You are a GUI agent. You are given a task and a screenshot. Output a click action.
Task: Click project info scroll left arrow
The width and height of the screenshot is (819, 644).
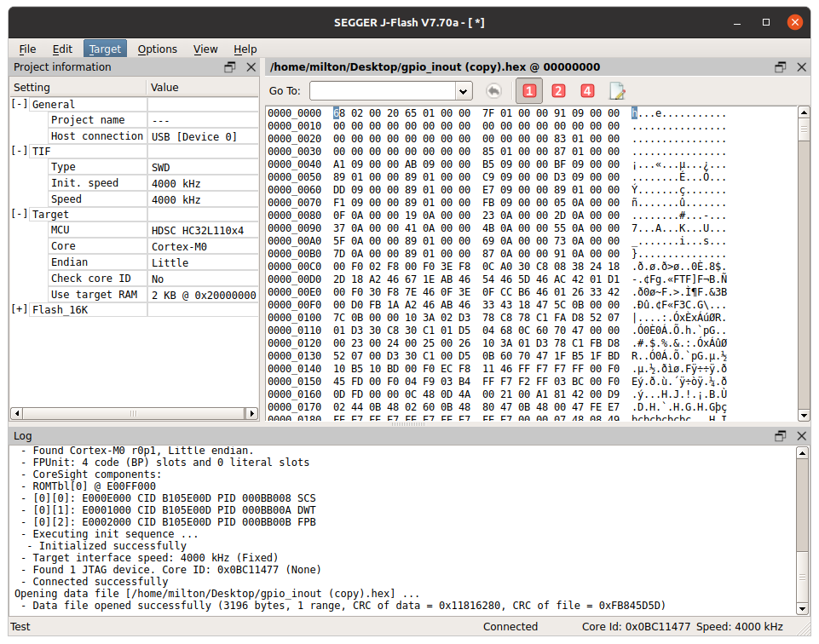click(17, 413)
